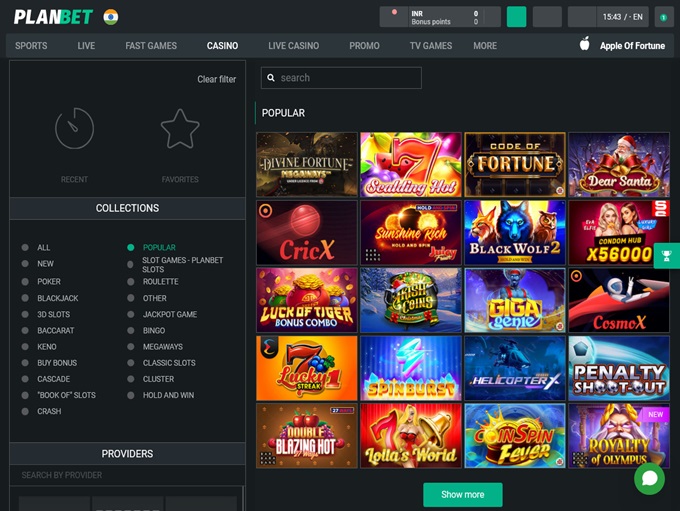
Task: Open the Apple Of Fortune link
Action: (632, 46)
